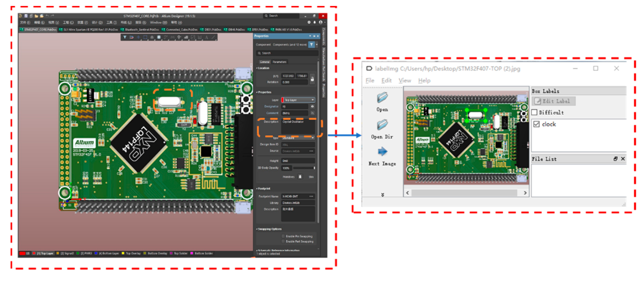Click the Primitives lock icon
Screen dimensions: 644x281
tap(300, 177)
